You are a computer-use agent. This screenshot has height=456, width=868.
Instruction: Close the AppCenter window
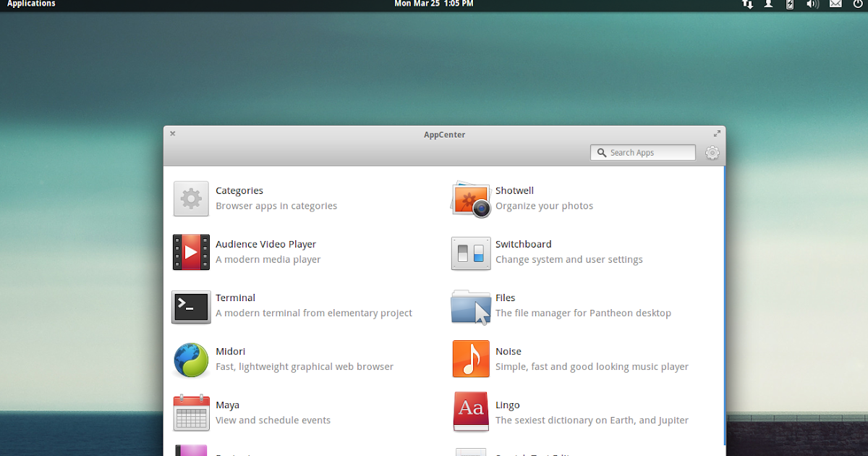172,133
